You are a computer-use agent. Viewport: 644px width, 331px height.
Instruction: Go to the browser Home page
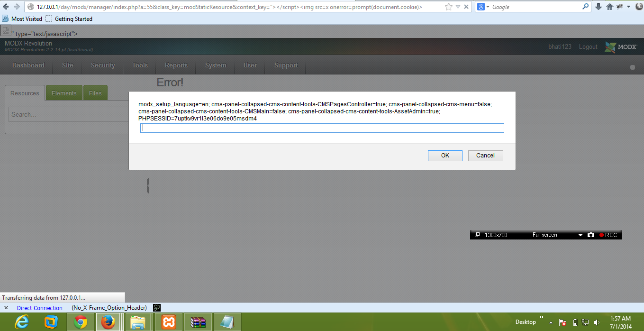pos(610,7)
